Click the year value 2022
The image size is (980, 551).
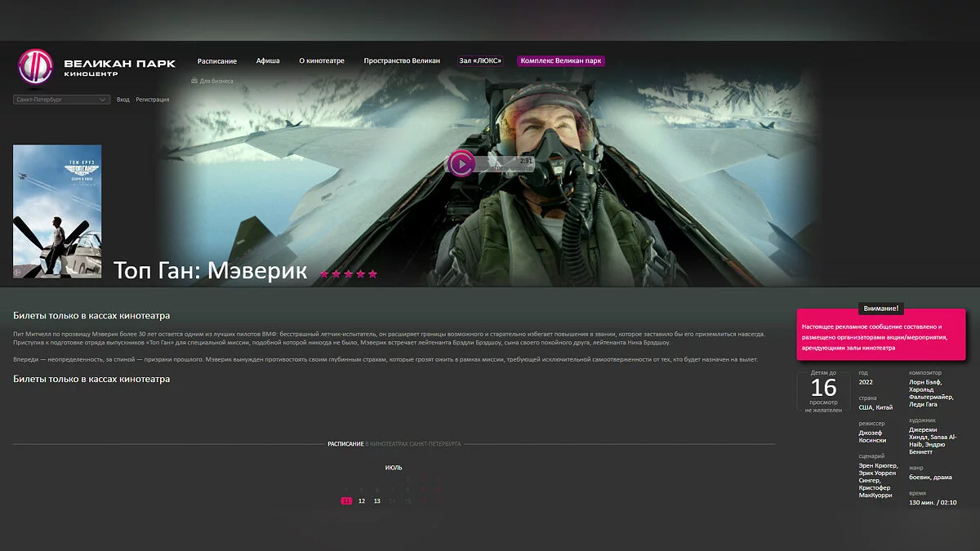tap(865, 382)
